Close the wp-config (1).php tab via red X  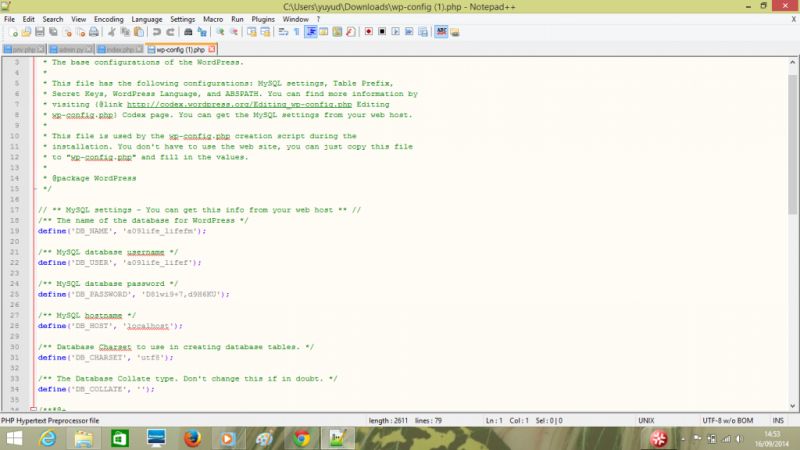[x=212, y=49]
